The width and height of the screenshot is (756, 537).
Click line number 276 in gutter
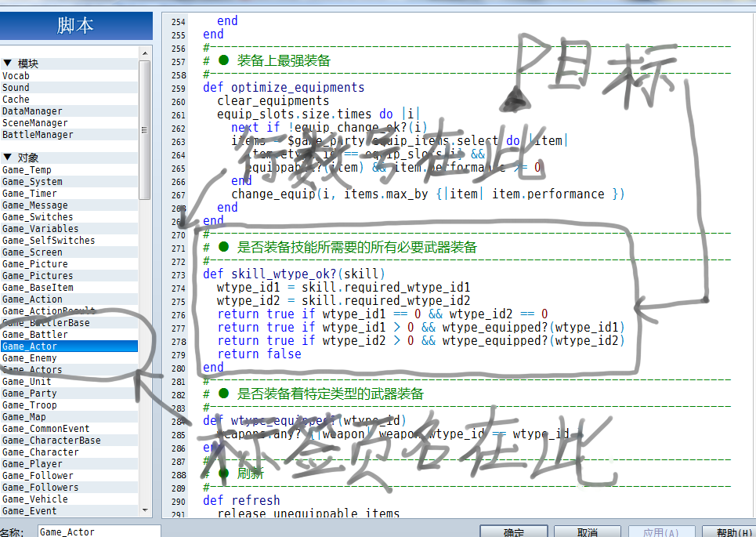[x=178, y=315]
